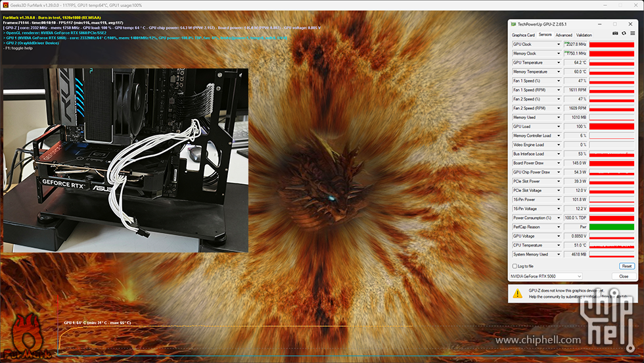
Task: Toggle the Log to file checkbox
Action: (515, 266)
